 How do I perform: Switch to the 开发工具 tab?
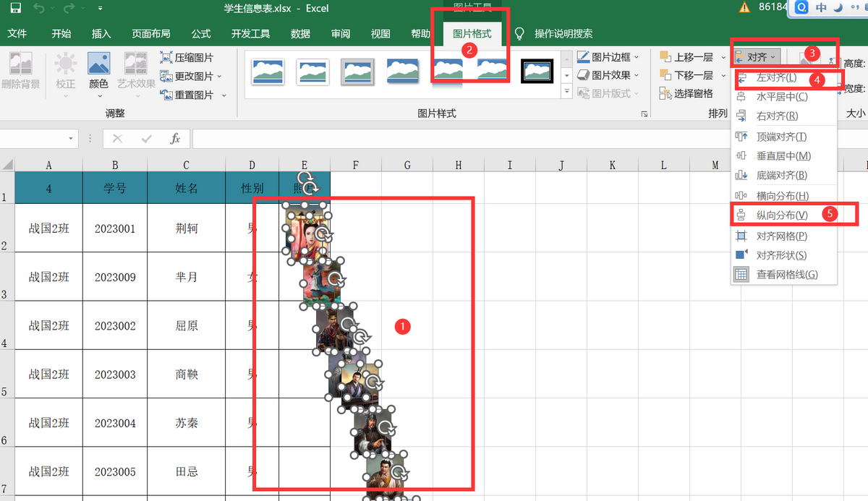[251, 34]
